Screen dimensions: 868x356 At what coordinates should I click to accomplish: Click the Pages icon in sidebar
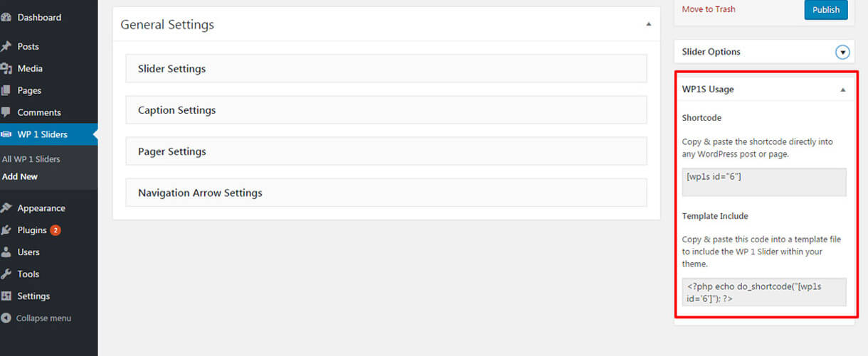pyautogui.click(x=6, y=90)
